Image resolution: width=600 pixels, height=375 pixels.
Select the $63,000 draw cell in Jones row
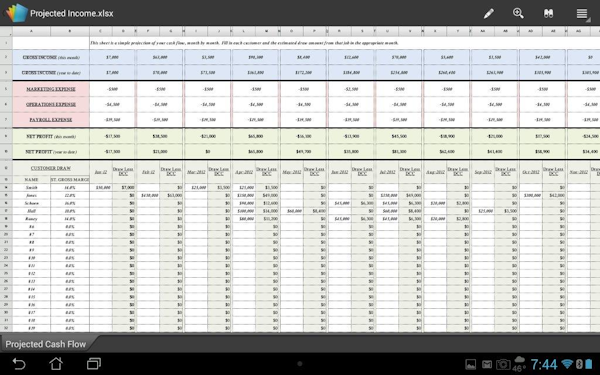tap(171, 195)
